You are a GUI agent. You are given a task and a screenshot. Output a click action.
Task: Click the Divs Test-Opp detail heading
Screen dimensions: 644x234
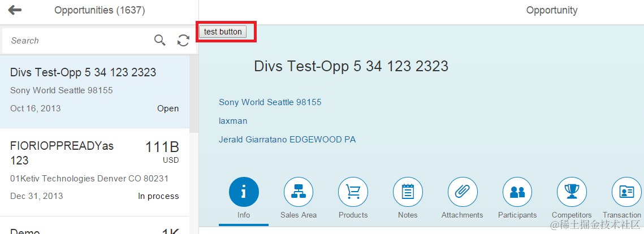point(351,66)
